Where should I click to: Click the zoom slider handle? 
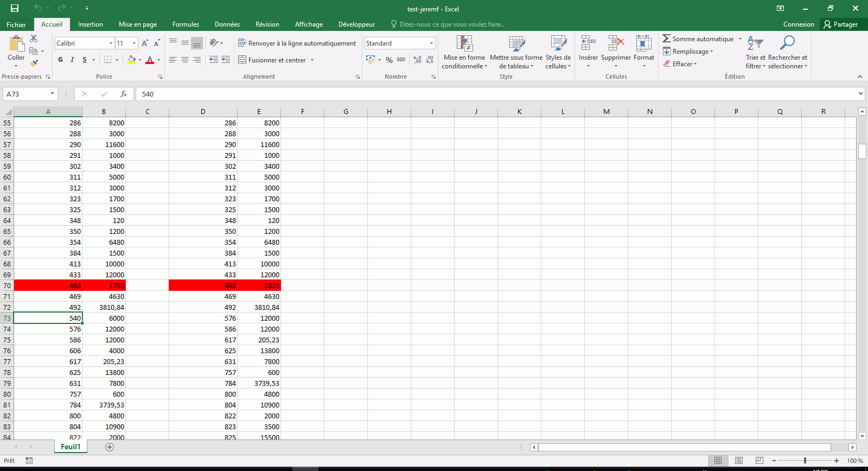[x=805, y=461]
